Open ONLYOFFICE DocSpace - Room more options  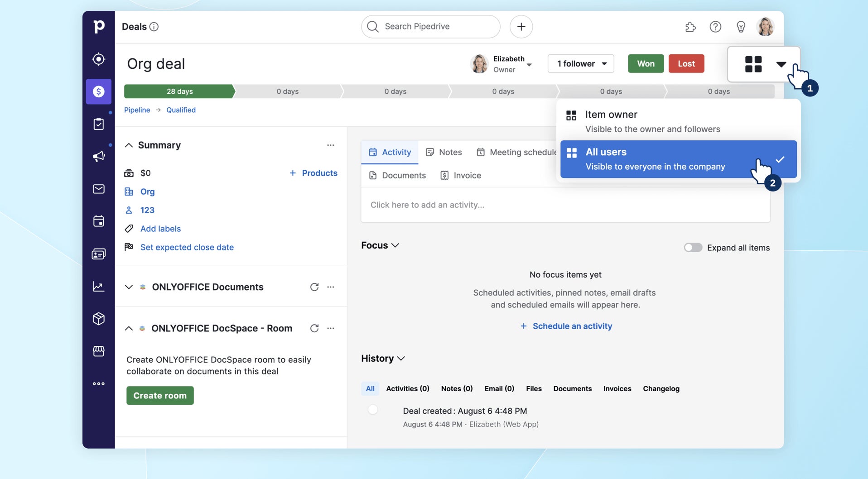(331, 328)
